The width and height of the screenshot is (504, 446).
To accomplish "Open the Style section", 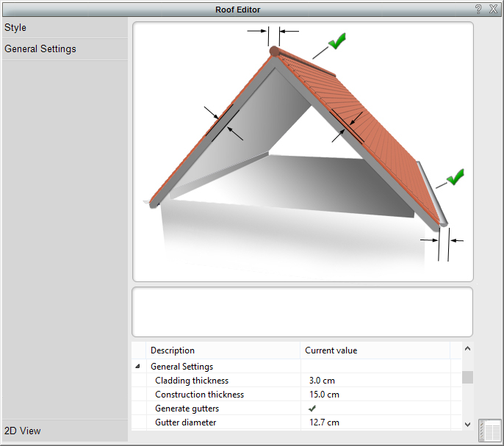I will point(65,28).
